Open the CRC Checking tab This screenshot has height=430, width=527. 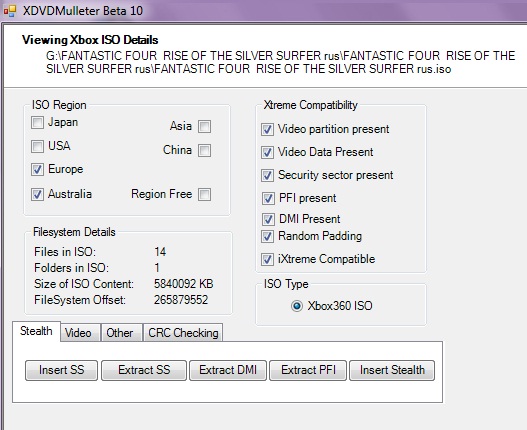(183, 333)
